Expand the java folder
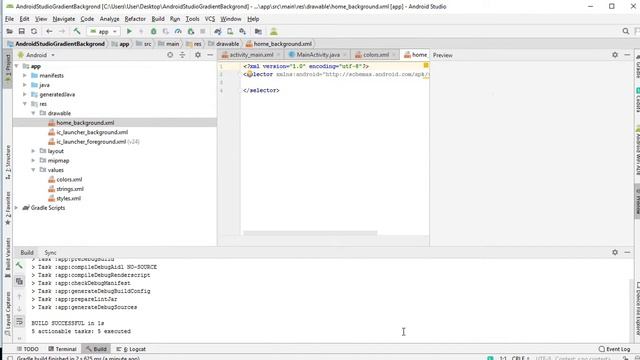 pos(24,85)
